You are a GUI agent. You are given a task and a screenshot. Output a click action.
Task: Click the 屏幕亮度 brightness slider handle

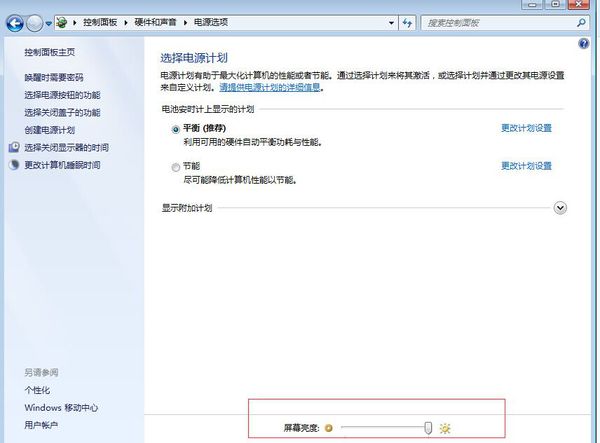pyautogui.click(x=428, y=428)
